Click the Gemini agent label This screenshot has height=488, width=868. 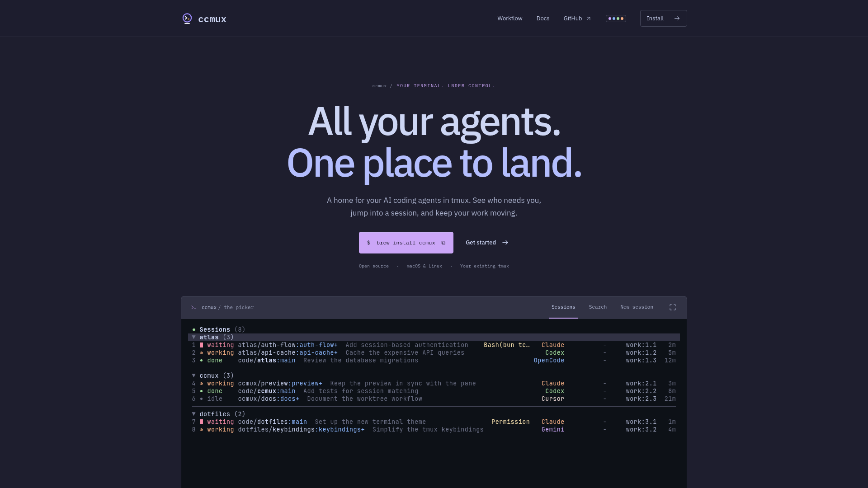(553, 430)
